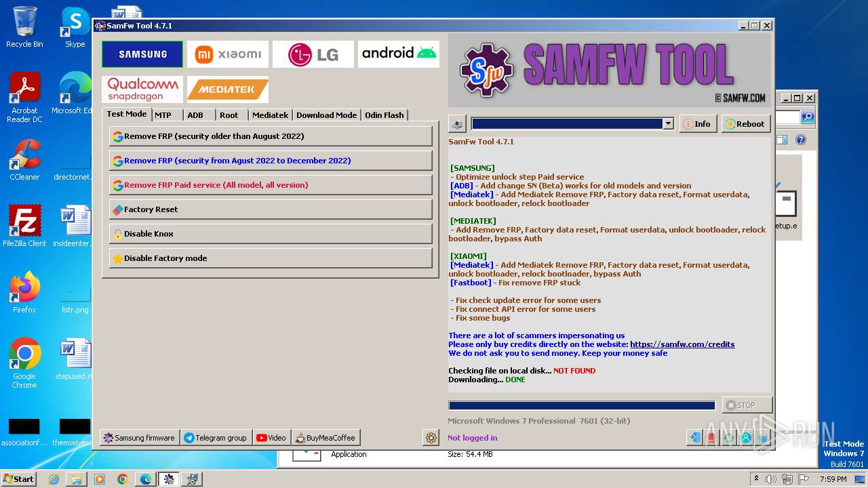Click the 7:59 PM taskbar clock

[833, 479]
